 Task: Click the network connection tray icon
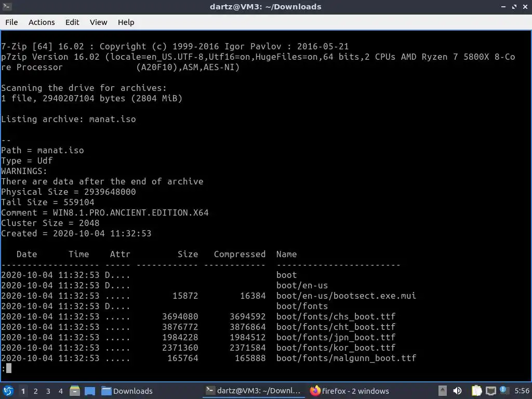tap(490, 391)
